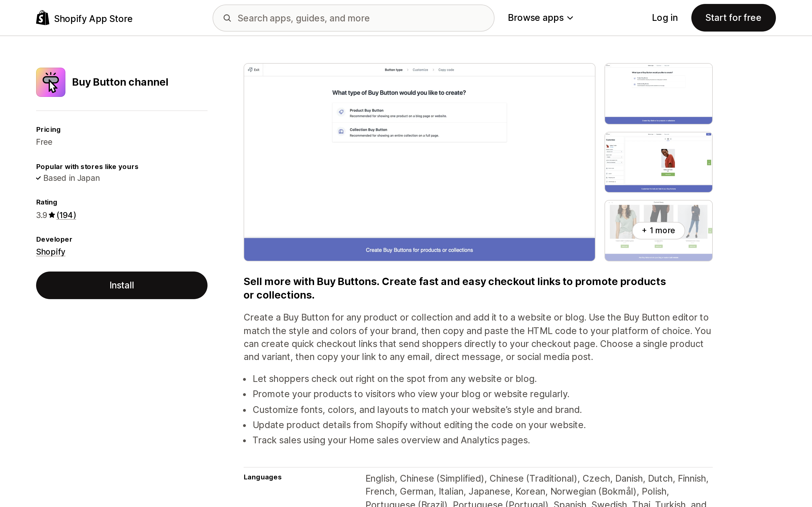Focus the Search apps, guides, and more field
The width and height of the screenshot is (812, 507).
[x=353, y=18]
